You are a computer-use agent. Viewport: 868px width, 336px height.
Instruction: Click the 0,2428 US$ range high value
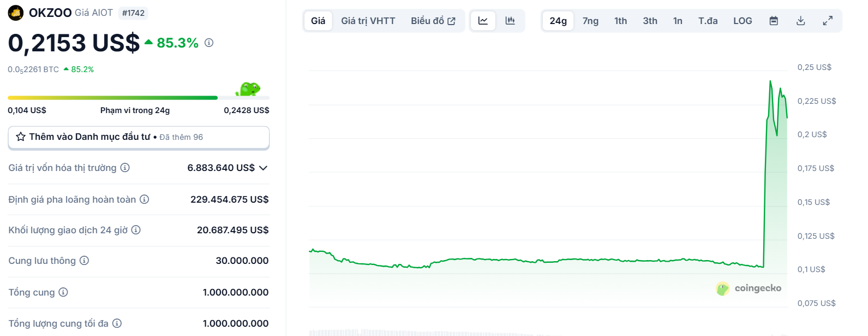click(247, 110)
